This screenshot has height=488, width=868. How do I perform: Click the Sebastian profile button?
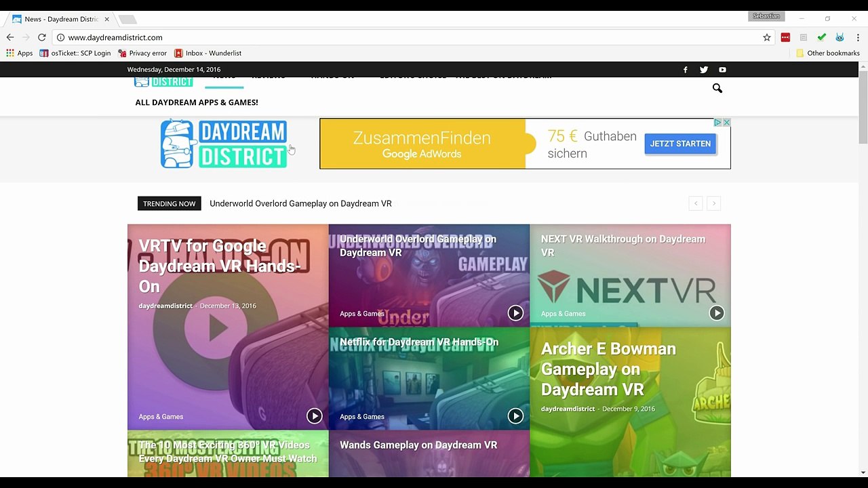[x=766, y=16]
